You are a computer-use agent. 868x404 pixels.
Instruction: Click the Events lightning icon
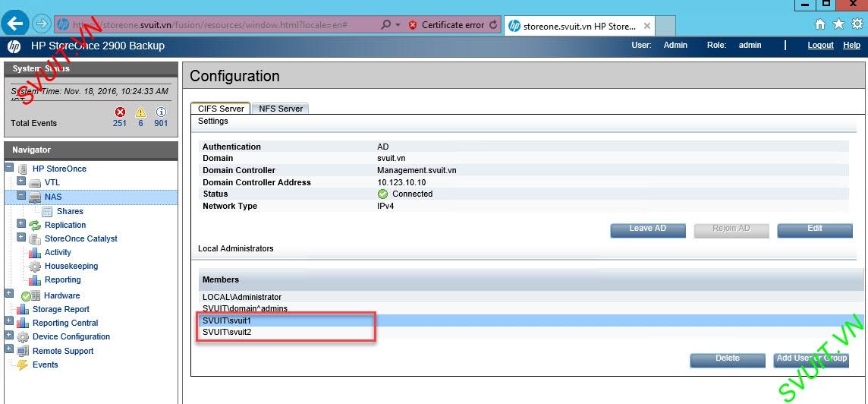coord(23,365)
